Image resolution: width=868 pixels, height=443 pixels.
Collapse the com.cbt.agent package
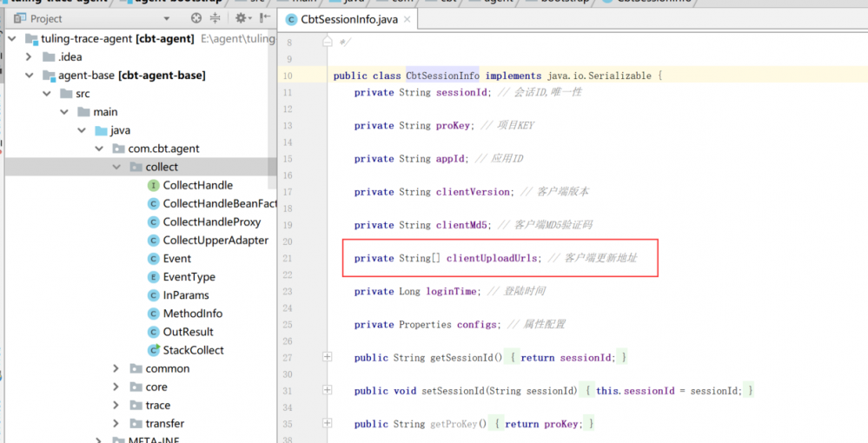[x=99, y=149]
